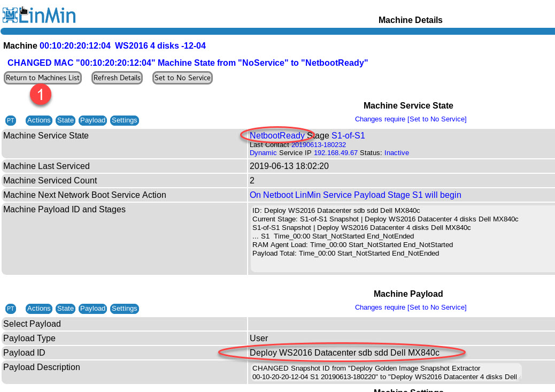The image size is (555, 392).
Task: Open Settings tab in Machine Payload section
Action: coord(125,309)
